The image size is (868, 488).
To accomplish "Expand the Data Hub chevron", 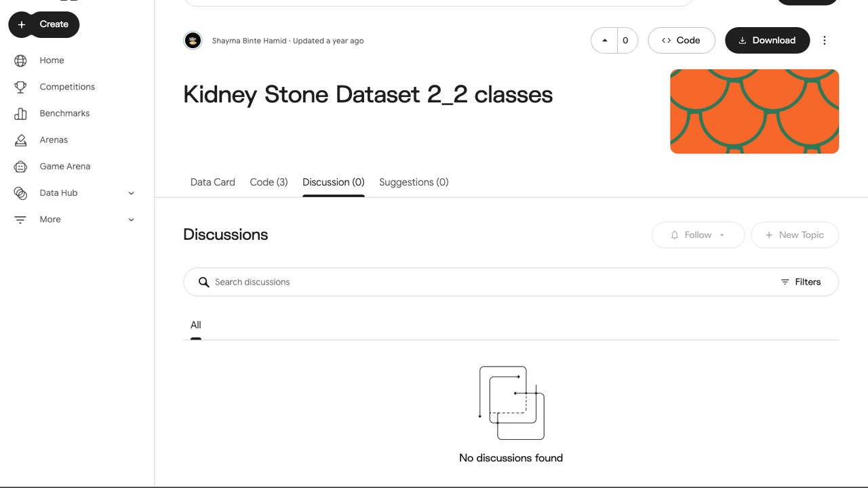I will point(131,193).
